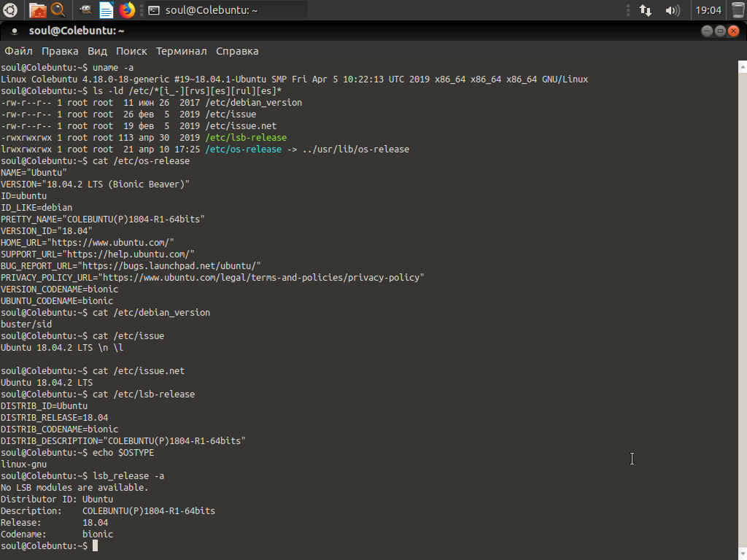Open the Терминал menu
Viewport: 747px width, 560px height.
(182, 51)
